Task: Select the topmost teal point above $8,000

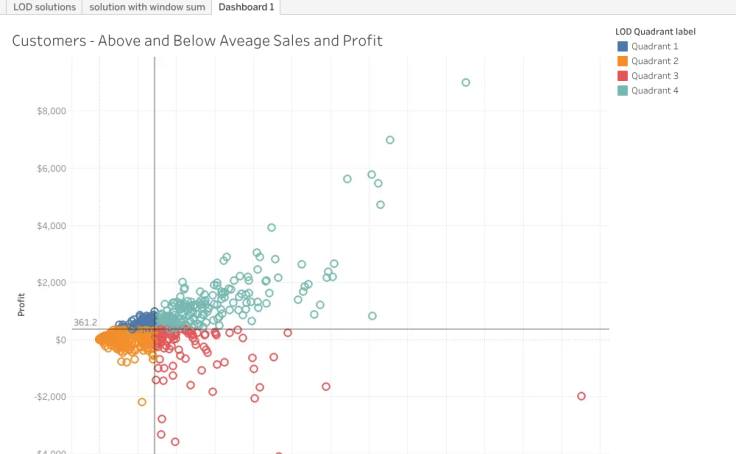Action: [466, 83]
